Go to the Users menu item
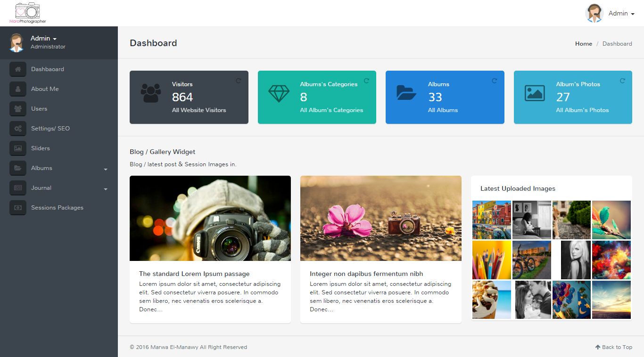The image size is (644, 357). [x=39, y=109]
